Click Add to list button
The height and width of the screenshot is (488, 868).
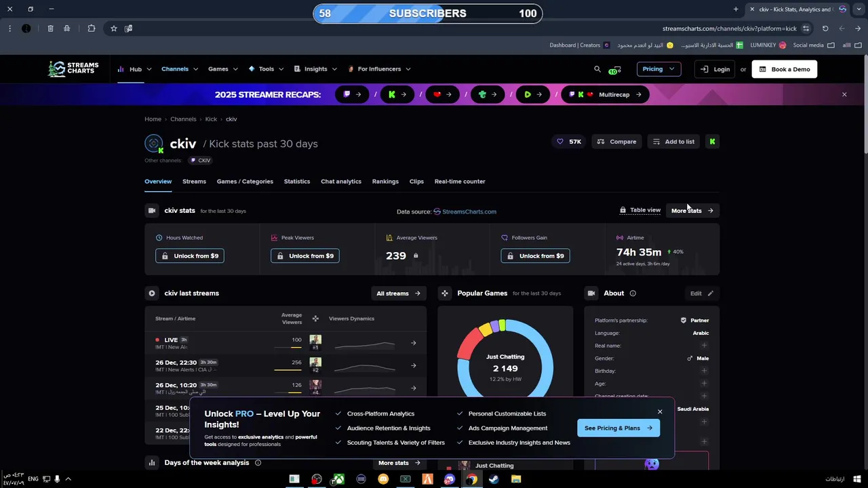click(x=673, y=142)
